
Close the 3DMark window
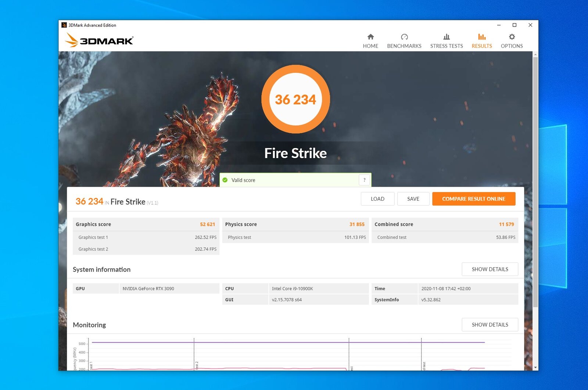pyautogui.click(x=530, y=25)
